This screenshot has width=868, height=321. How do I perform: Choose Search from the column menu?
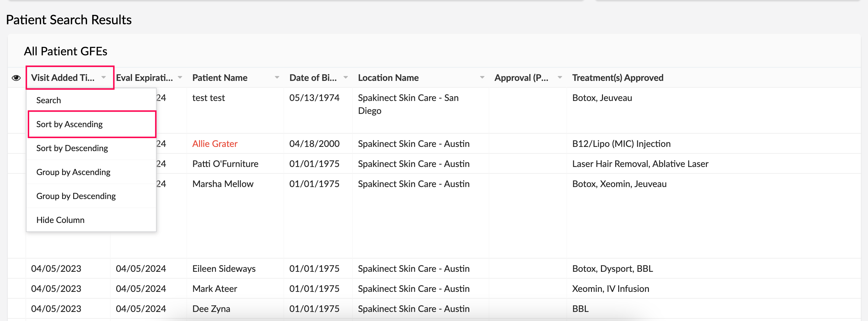point(91,100)
